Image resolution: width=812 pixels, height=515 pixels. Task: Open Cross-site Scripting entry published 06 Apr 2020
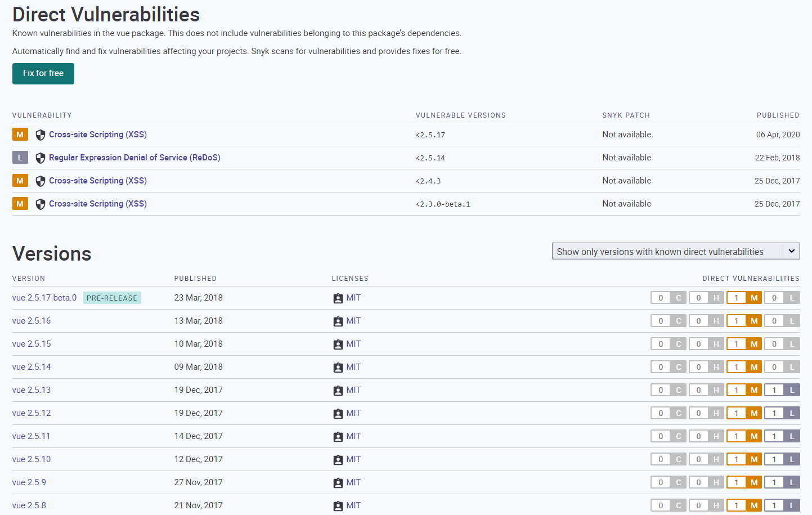click(x=98, y=135)
